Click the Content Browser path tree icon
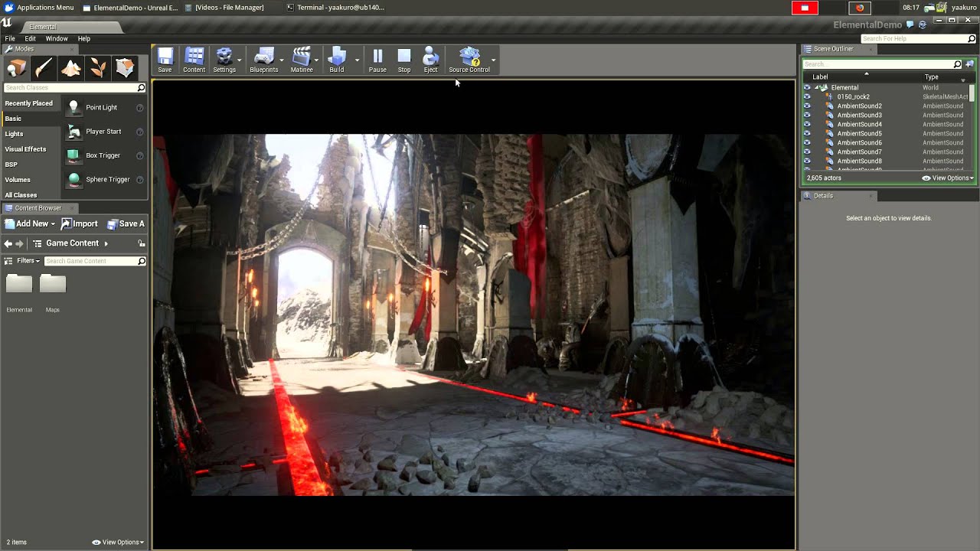 (37, 243)
